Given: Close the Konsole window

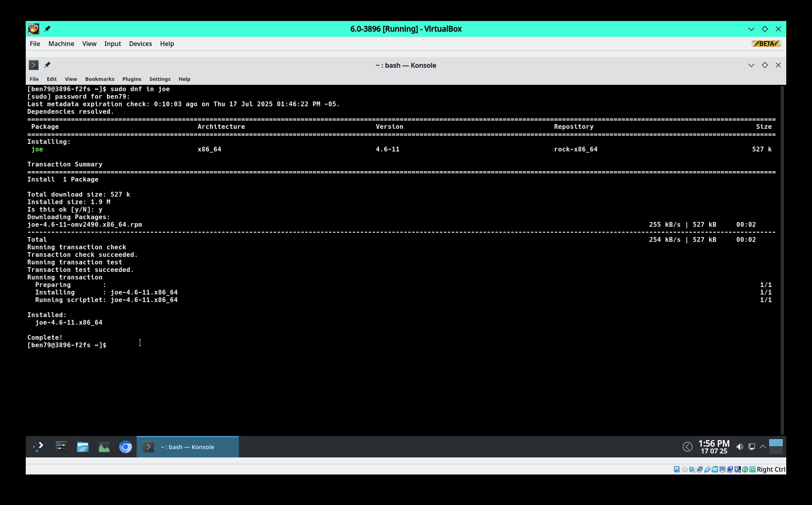Looking at the screenshot, I should [778, 65].
